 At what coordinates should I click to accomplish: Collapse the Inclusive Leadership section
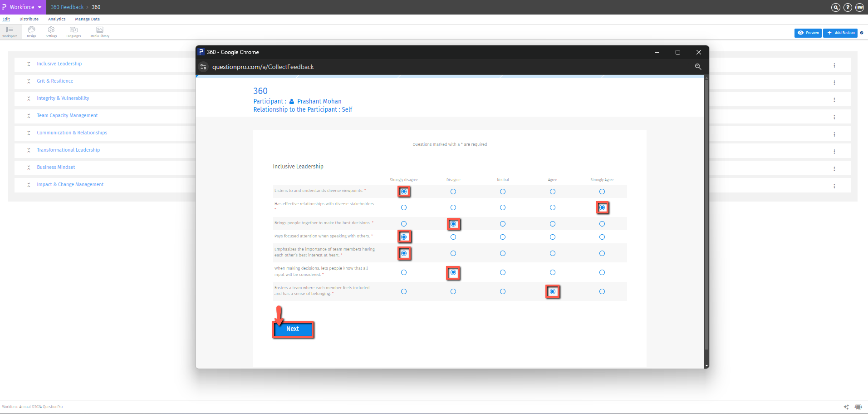click(x=29, y=64)
